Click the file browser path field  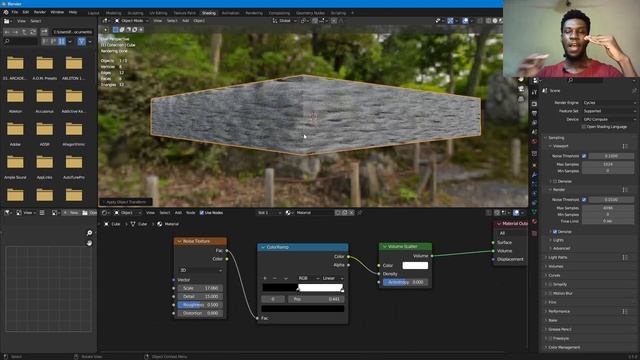coord(73,31)
